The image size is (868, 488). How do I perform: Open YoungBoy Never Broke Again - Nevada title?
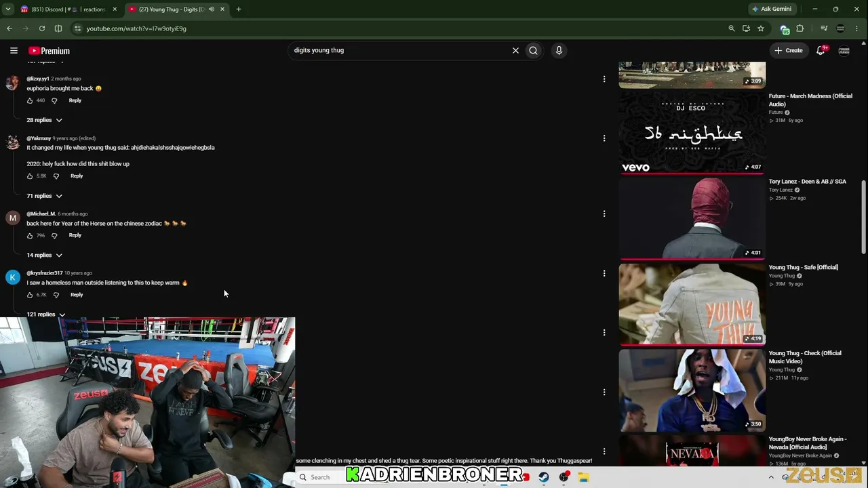click(x=808, y=443)
